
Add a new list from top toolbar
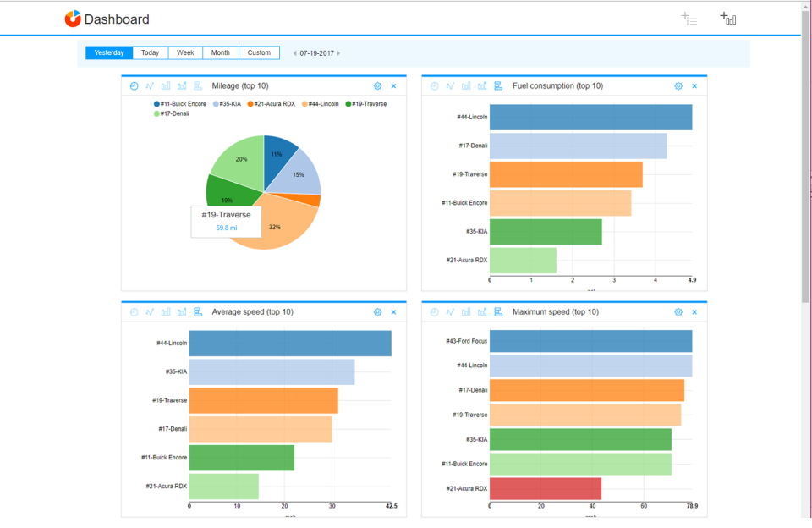689,18
